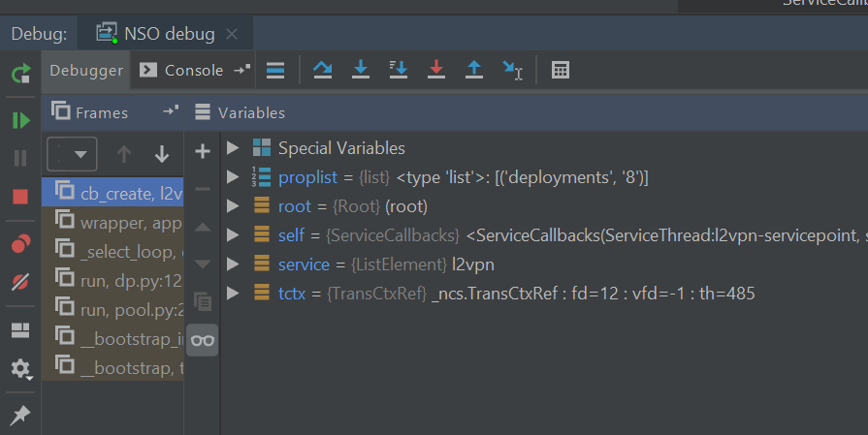Expand the root variable
Viewport: 868px width, 435px height.
coord(233,206)
